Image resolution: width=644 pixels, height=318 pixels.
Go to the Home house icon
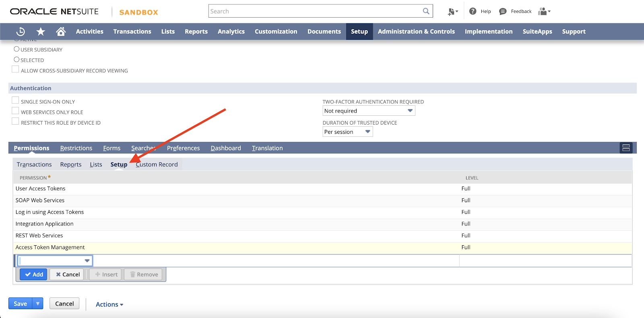(x=61, y=31)
